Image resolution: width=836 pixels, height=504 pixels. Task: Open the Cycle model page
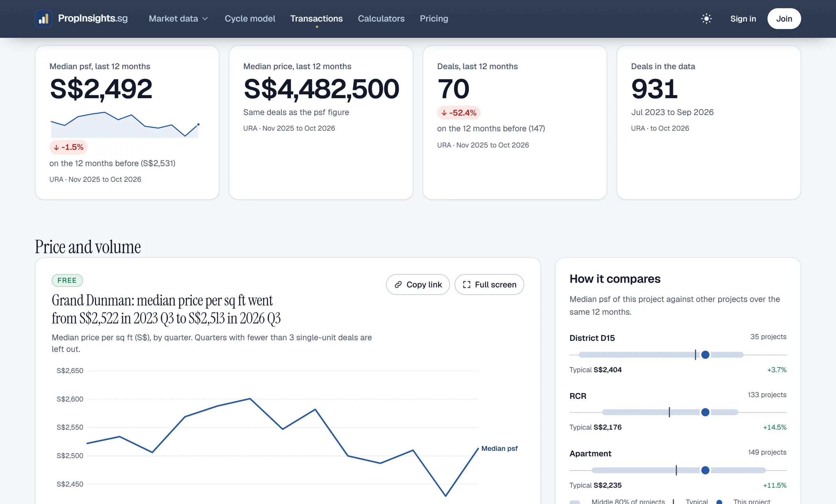250,18
